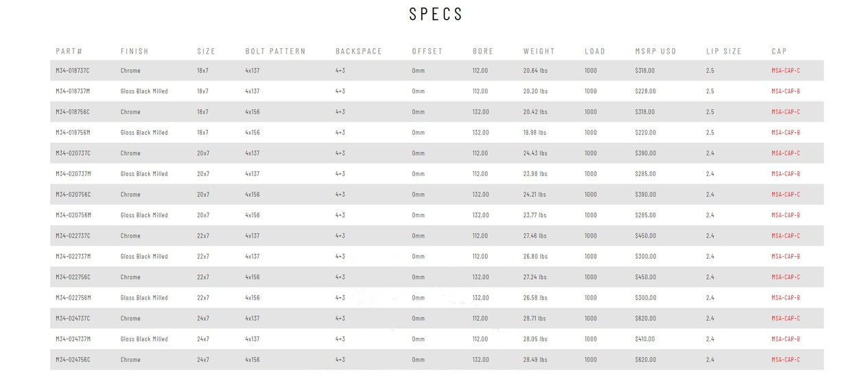Click the BOLT PATTERN column header
Screen dimensions: 868x375
[x=275, y=52]
